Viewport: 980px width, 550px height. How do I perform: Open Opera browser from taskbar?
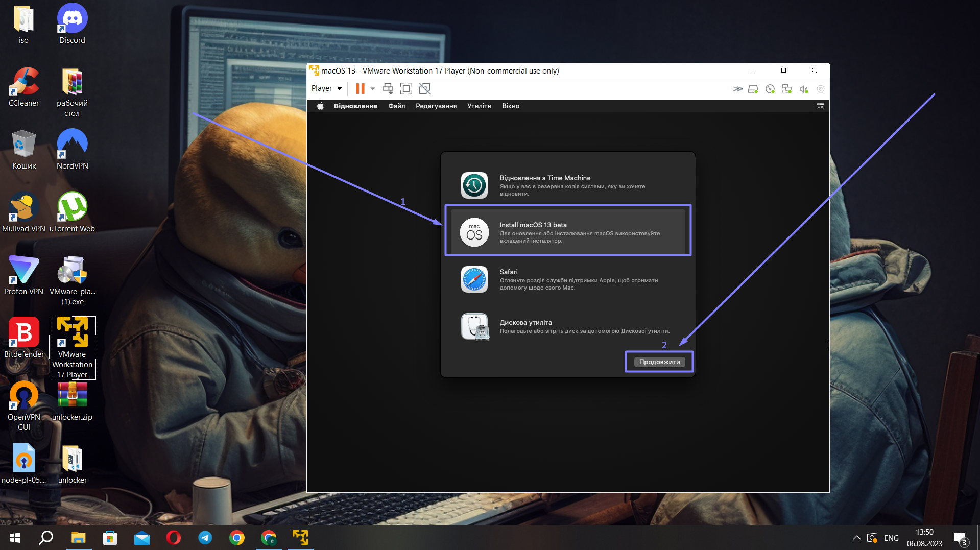click(173, 538)
